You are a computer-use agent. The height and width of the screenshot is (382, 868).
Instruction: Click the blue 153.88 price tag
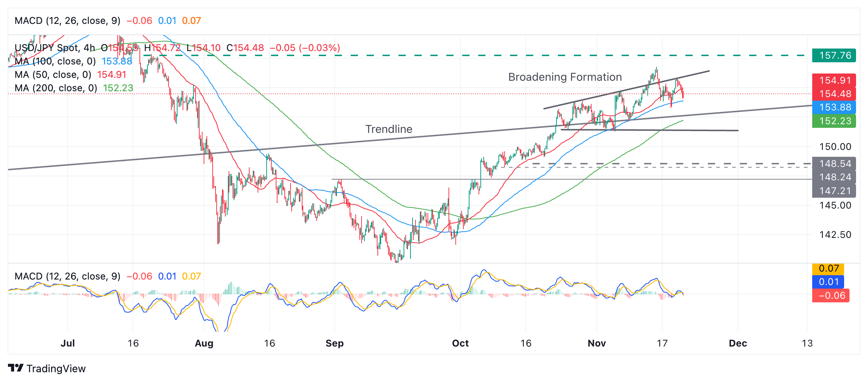pos(834,107)
